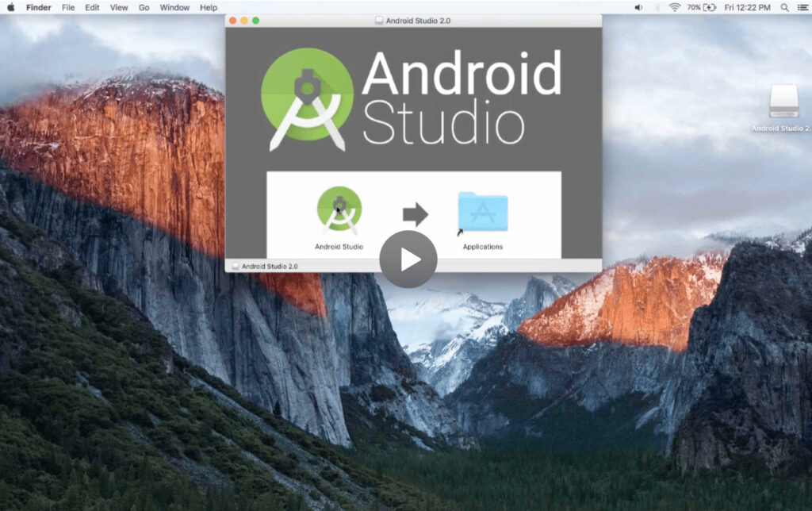Open the Wi-Fi status menu
This screenshot has width=812, height=511.
[x=674, y=7]
